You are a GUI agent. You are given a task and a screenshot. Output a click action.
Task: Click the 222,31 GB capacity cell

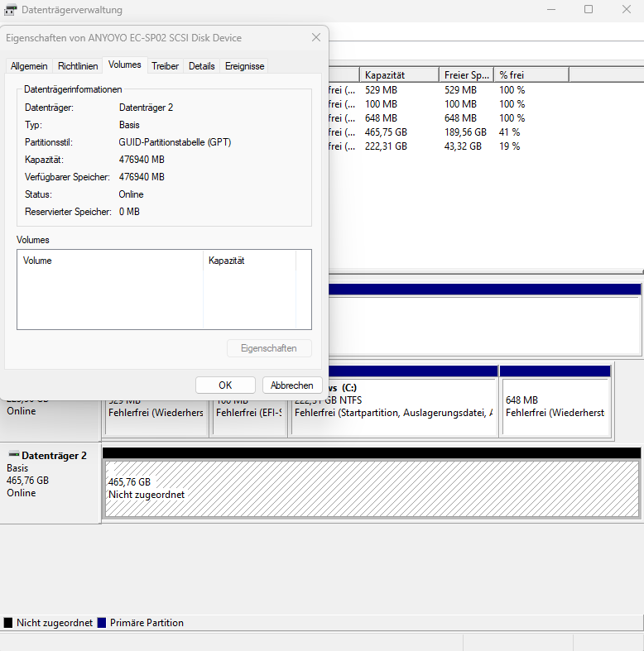[x=386, y=146]
